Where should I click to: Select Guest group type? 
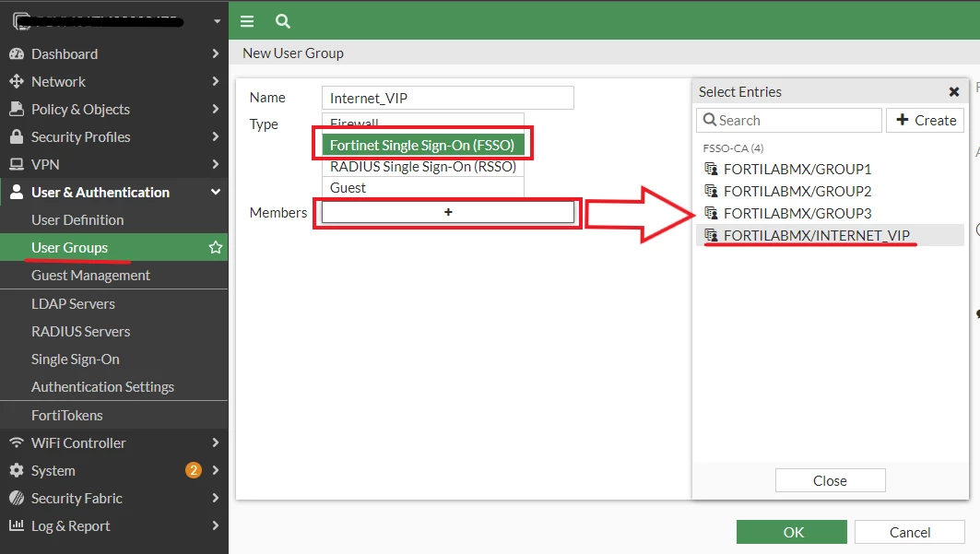coord(423,188)
